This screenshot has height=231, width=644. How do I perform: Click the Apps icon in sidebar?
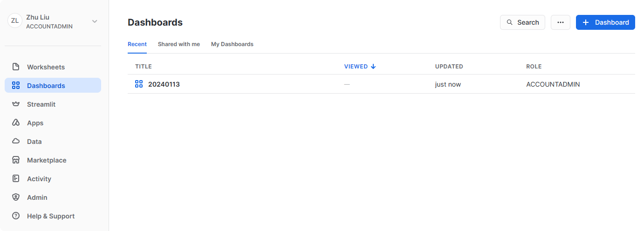point(16,123)
